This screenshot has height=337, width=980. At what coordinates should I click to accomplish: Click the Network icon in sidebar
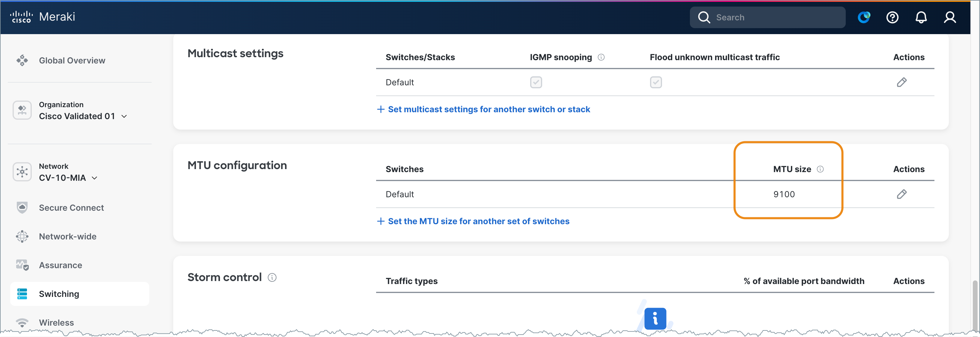(22, 172)
